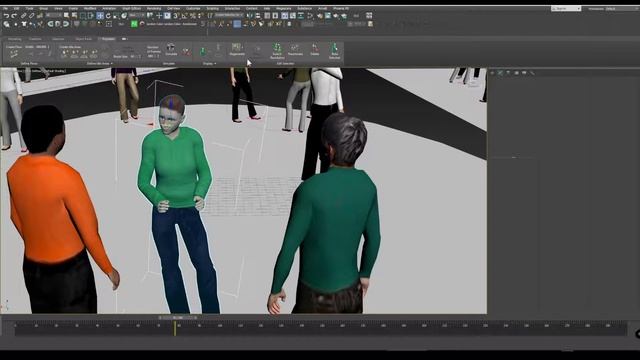The width and height of the screenshot is (640, 360).
Task: Toggle the Spinner Snap button
Action: click(x=200, y=16)
